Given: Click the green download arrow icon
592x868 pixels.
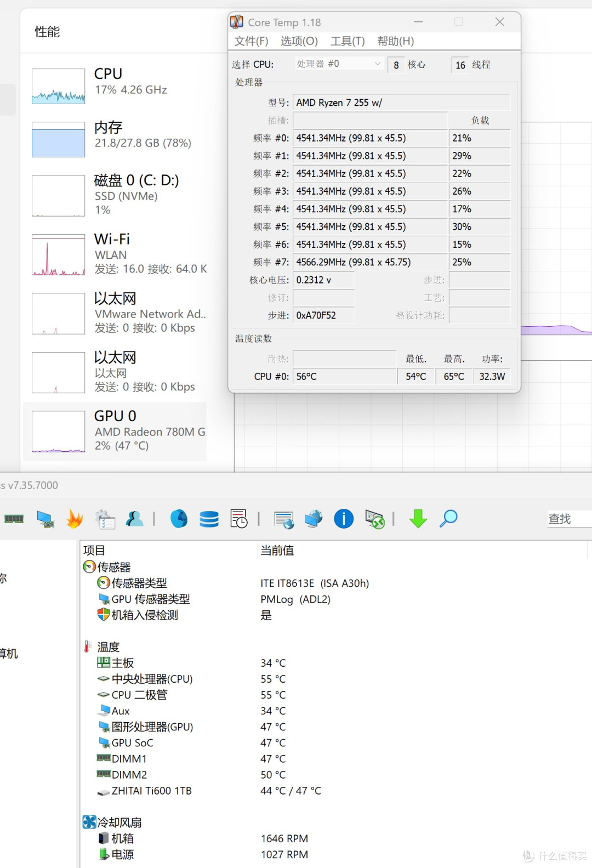Looking at the screenshot, I should tap(418, 519).
